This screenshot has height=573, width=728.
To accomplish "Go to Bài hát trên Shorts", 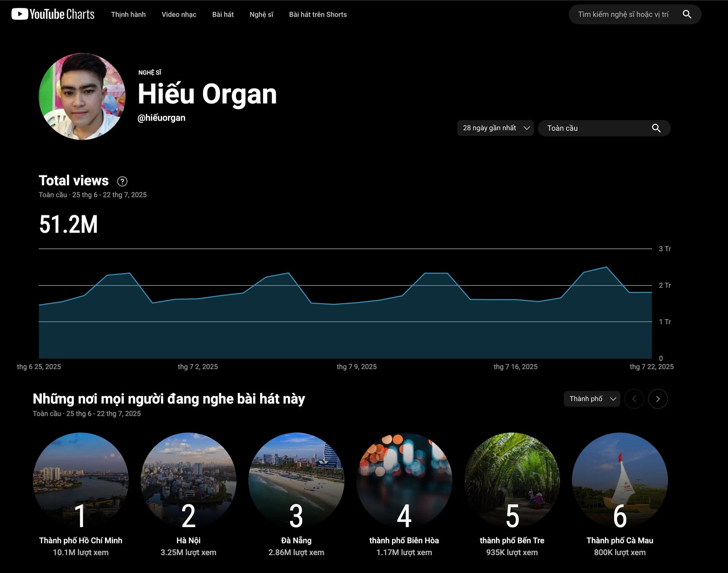I will point(318,14).
